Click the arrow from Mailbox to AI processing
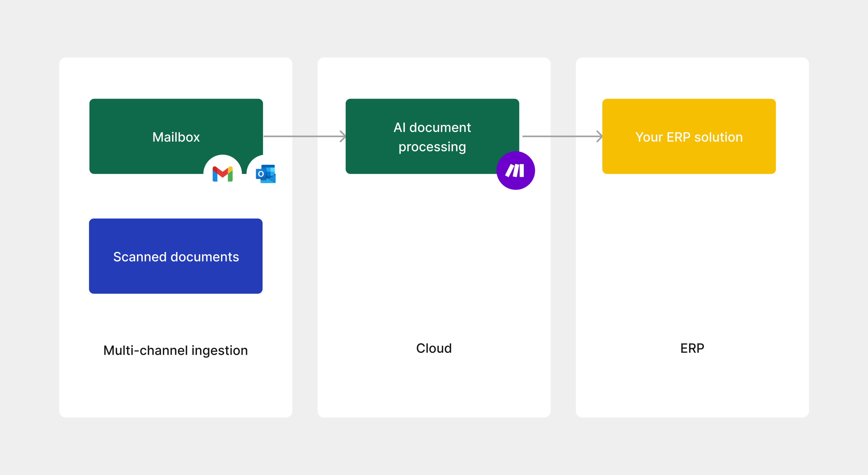This screenshot has width=868, height=475. point(304,136)
